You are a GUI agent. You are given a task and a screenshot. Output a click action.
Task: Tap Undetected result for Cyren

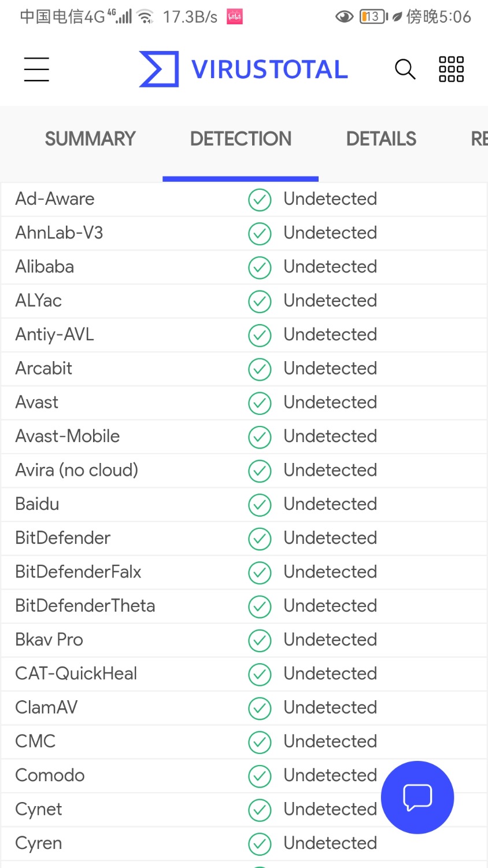click(330, 843)
